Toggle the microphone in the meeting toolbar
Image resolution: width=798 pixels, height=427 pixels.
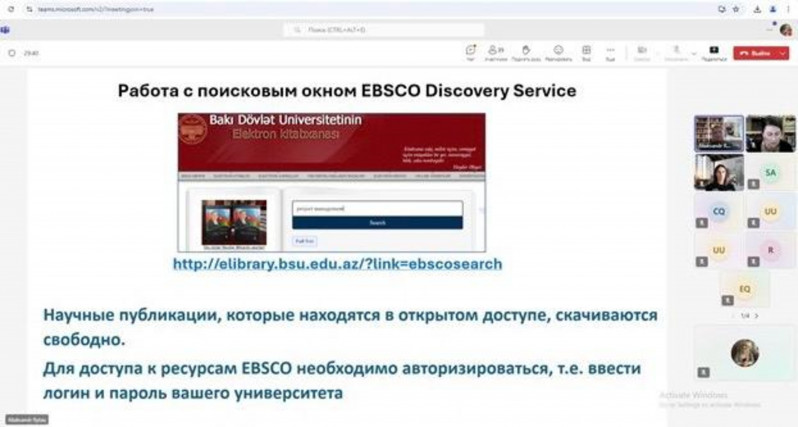click(x=676, y=52)
